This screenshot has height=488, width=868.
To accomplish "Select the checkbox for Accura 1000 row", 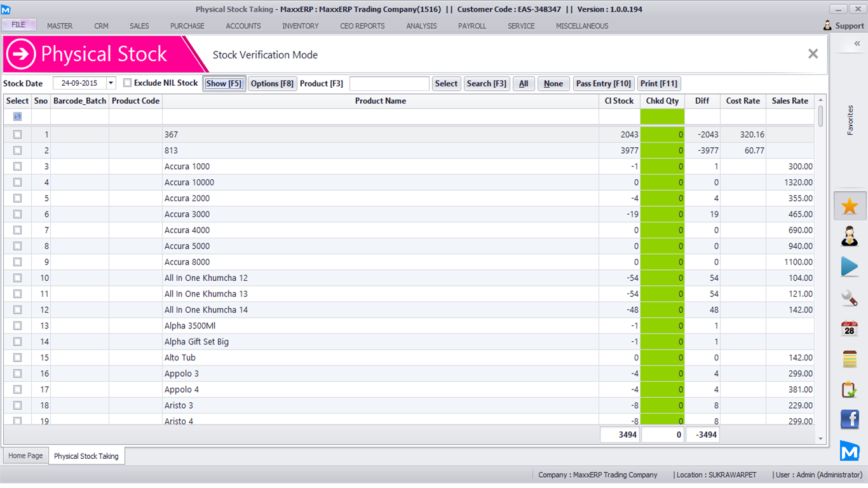I will coord(17,166).
